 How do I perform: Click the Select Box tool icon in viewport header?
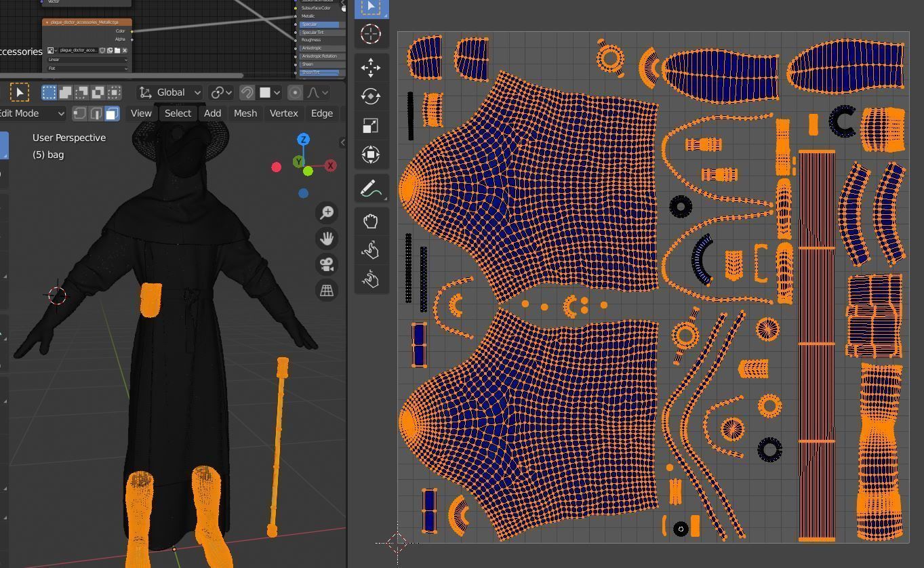pyautogui.click(x=20, y=92)
